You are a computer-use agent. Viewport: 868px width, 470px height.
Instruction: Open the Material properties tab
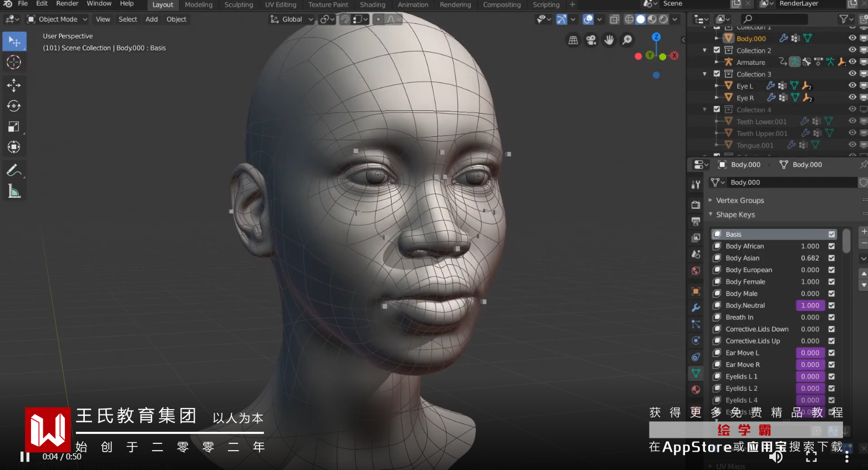[696, 390]
